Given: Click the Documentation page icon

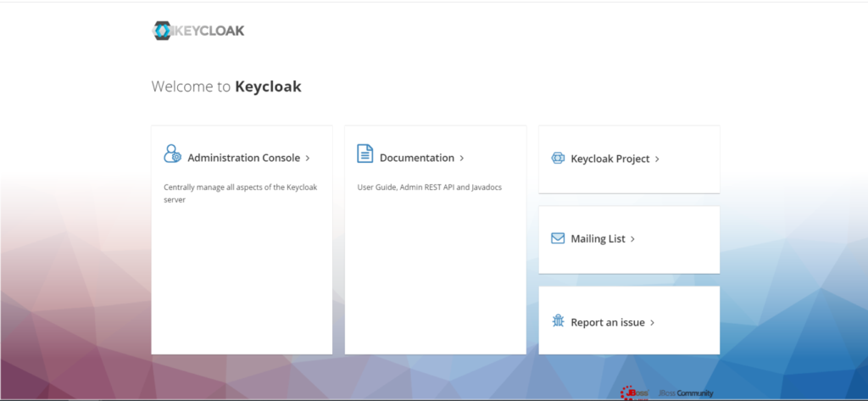Looking at the screenshot, I should 364,154.
